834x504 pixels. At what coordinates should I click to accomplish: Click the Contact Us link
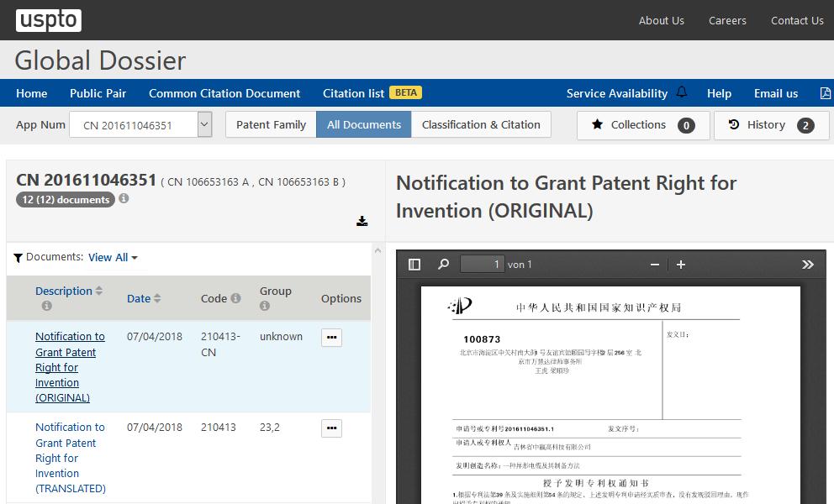pyautogui.click(x=797, y=20)
